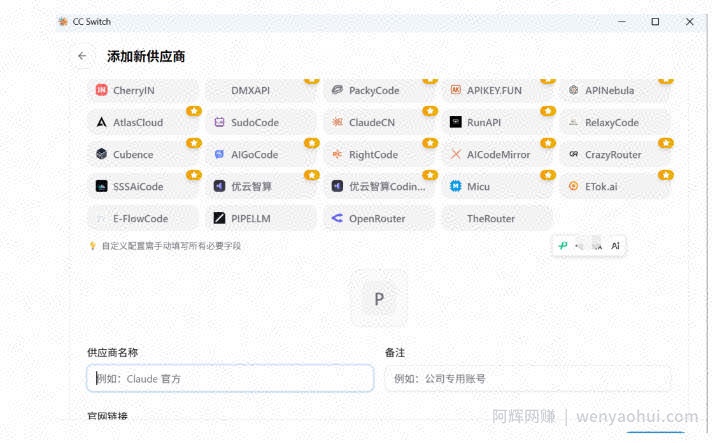Choose the 优云智算 provider preset
The height and width of the screenshot is (443, 715).
[261, 186]
